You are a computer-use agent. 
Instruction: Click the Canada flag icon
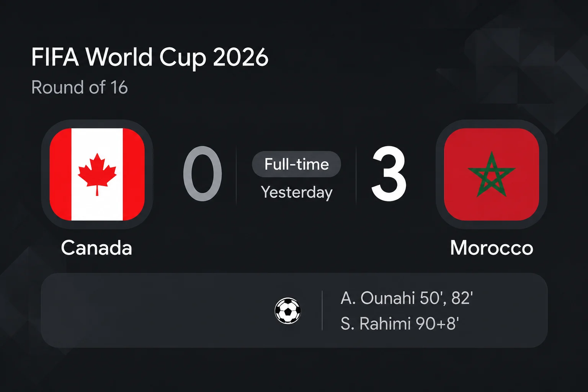97,175
